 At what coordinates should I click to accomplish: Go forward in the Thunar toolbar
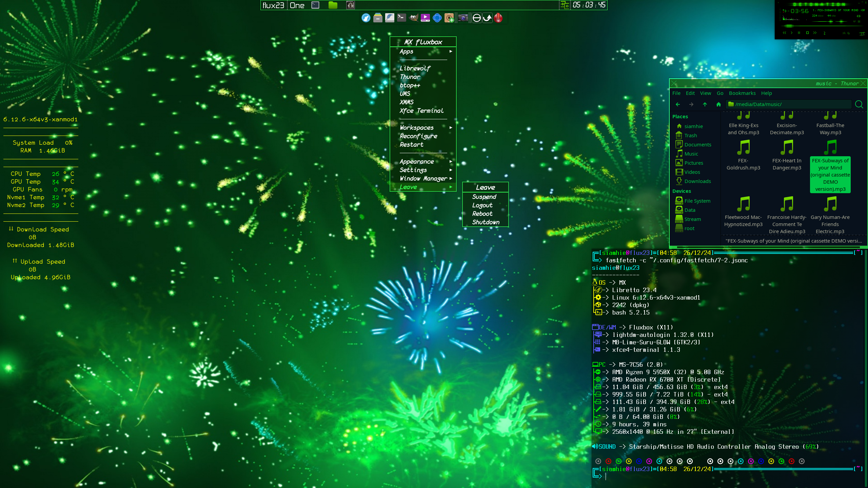tap(691, 104)
